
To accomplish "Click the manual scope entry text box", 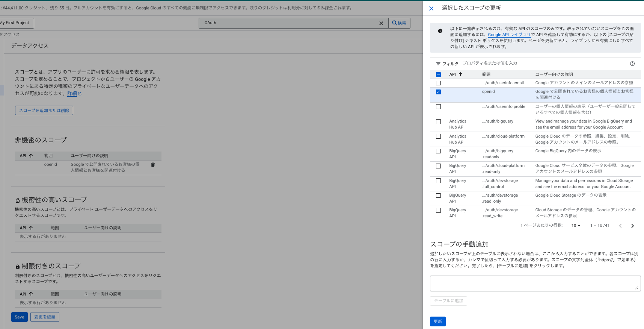I will click(535, 284).
